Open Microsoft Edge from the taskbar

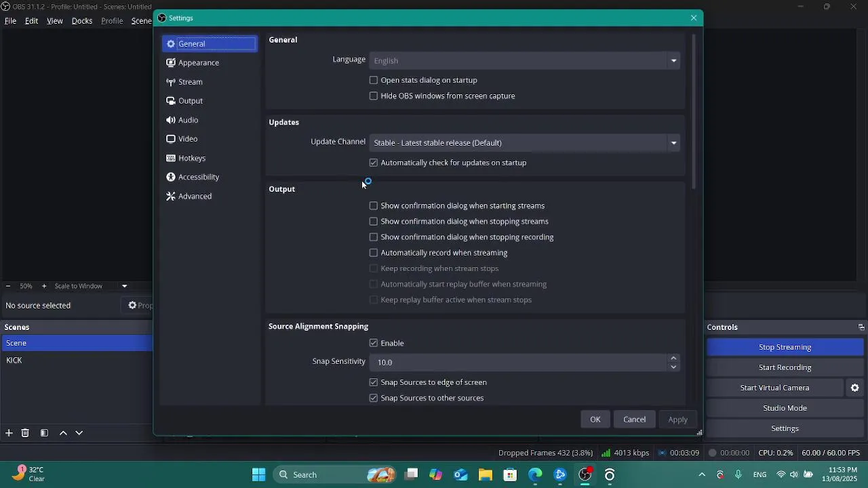(535, 474)
